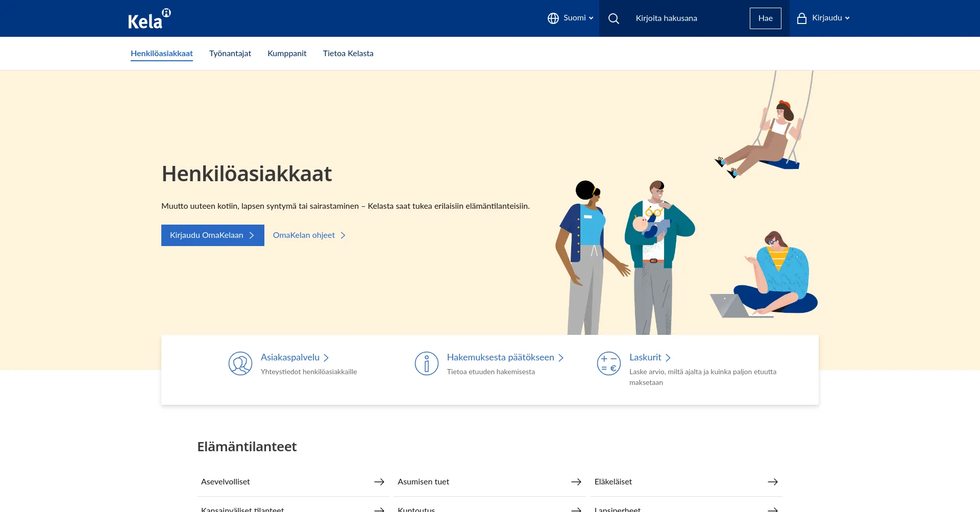Click chevron next to OmaKelan ohjeet
The height and width of the screenshot is (512, 980).
[x=343, y=235]
